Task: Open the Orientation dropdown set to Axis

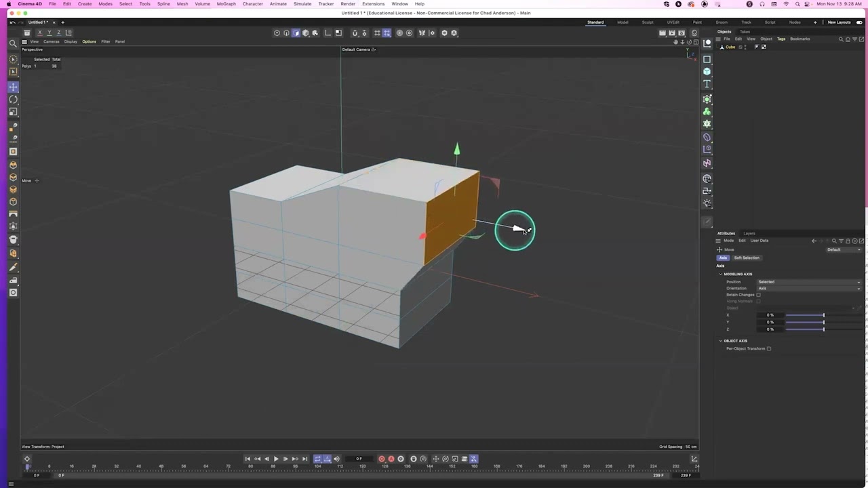Action: click(809, 289)
